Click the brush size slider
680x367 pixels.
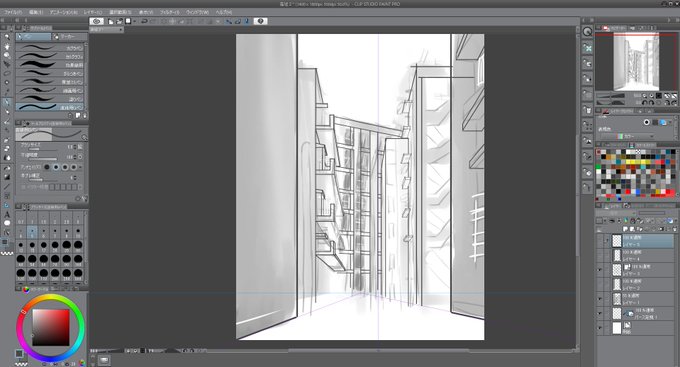tap(42, 149)
